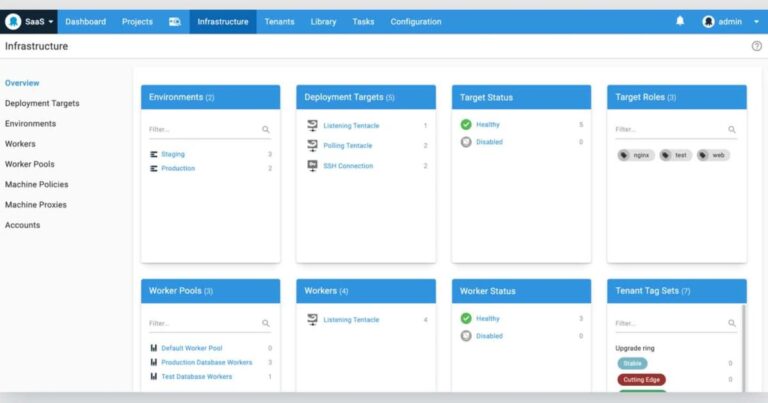Select the web role tag
The width and height of the screenshot is (768, 403).
pos(713,155)
